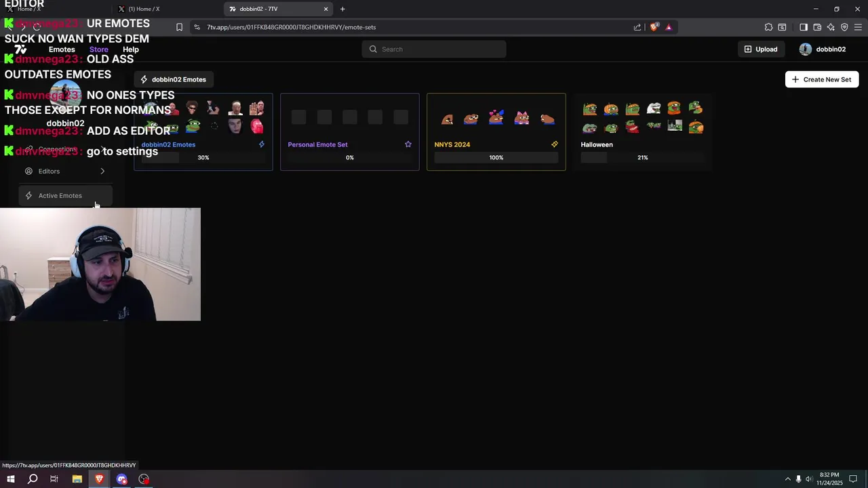Open the Windows Start menu

pos(10,479)
